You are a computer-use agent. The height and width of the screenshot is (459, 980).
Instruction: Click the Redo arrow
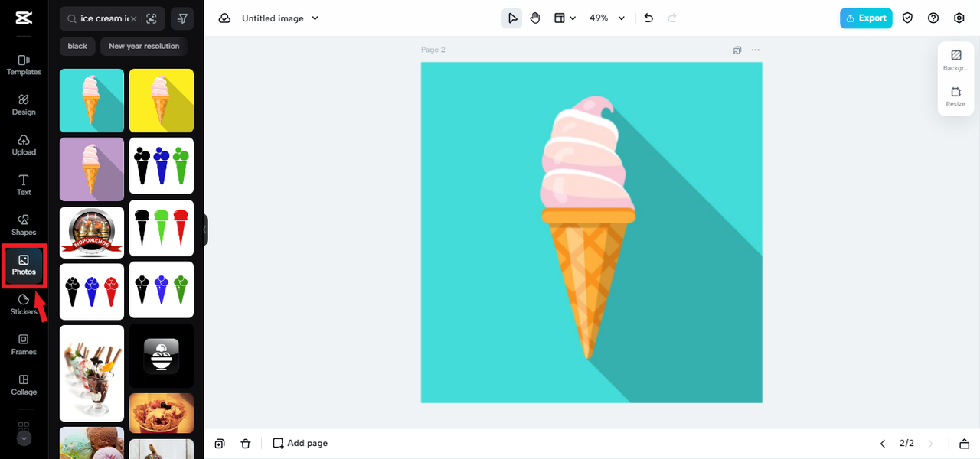pyautogui.click(x=672, y=18)
